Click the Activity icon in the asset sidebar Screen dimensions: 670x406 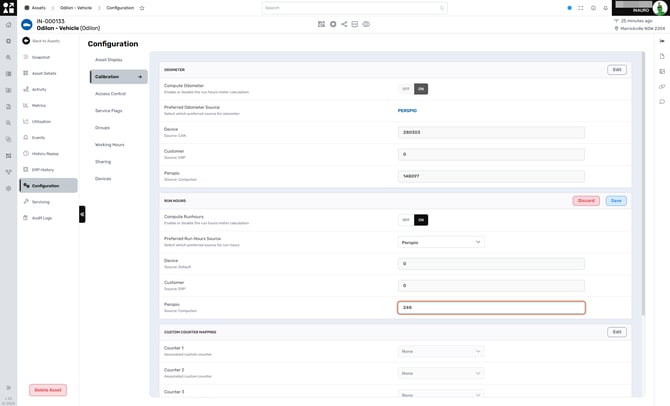[26, 89]
